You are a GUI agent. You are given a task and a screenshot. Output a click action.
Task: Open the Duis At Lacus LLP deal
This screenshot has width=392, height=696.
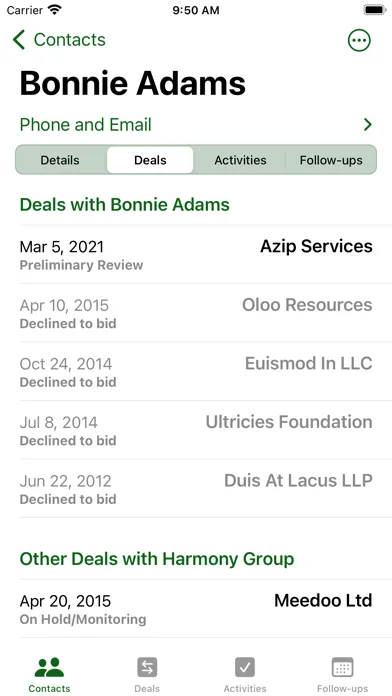pyautogui.click(x=196, y=489)
